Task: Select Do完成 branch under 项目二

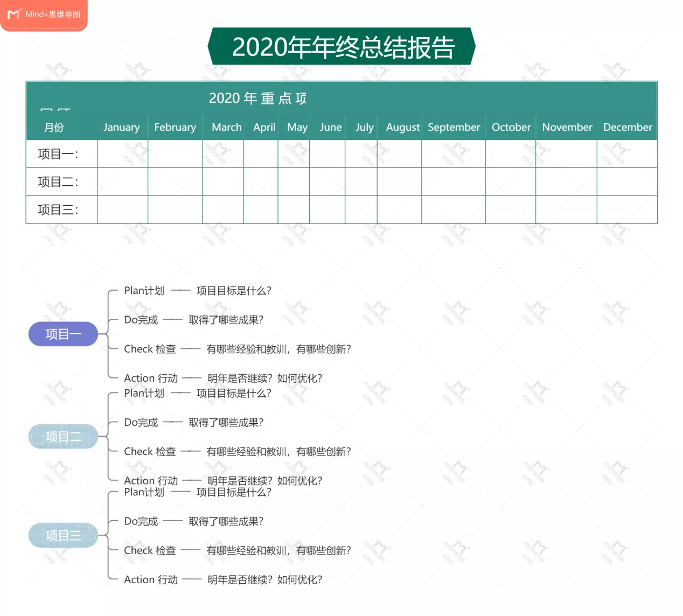Action: [x=141, y=423]
